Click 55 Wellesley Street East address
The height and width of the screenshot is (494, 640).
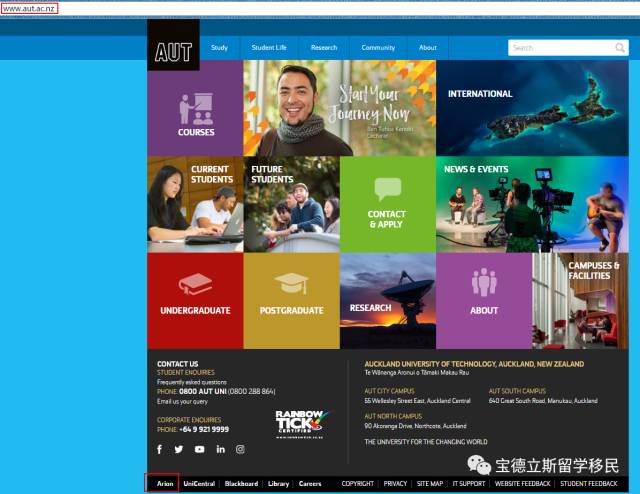417,401
